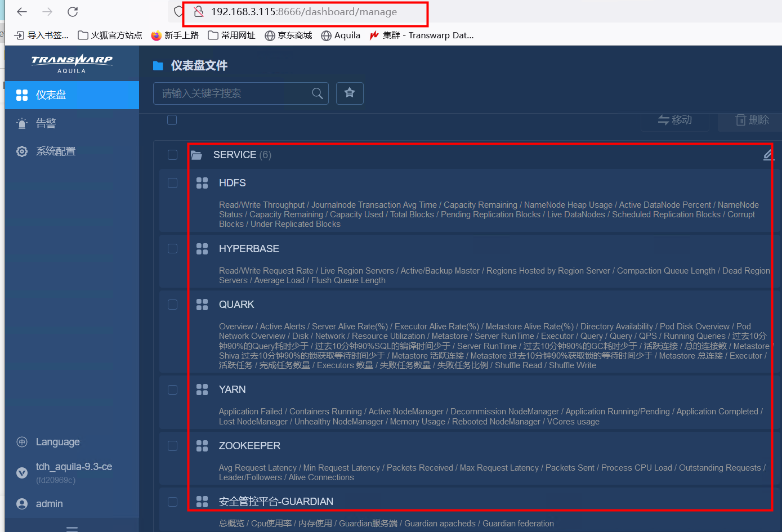Click the HYPERBASE dashboard grid icon

tap(202, 249)
